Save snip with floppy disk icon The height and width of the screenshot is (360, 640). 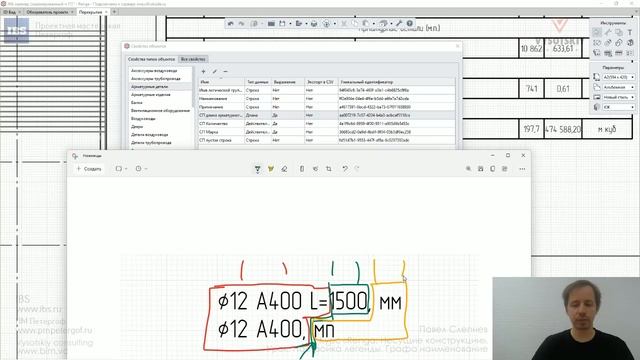pos(481,169)
